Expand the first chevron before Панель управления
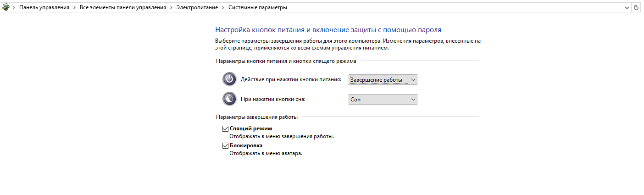 click(14, 8)
